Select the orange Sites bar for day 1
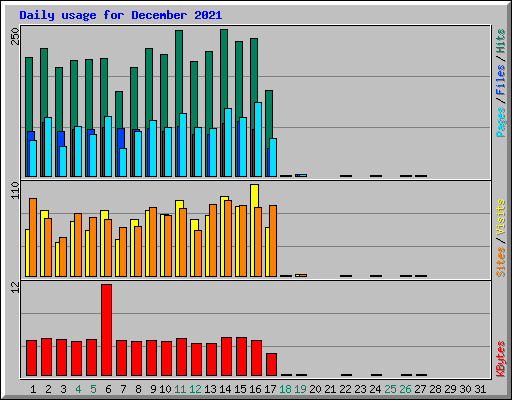Screen dimensions: 512x400 33,237
